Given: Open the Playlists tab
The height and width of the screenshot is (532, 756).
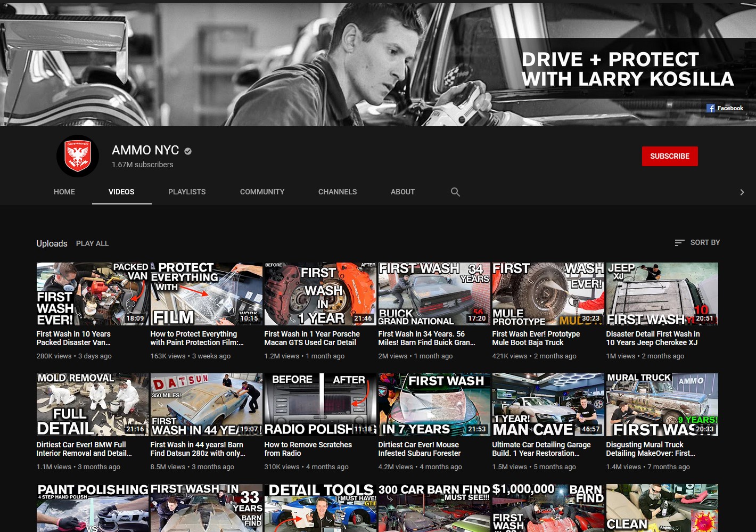Looking at the screenshot, I should click(x=187, y=192).
